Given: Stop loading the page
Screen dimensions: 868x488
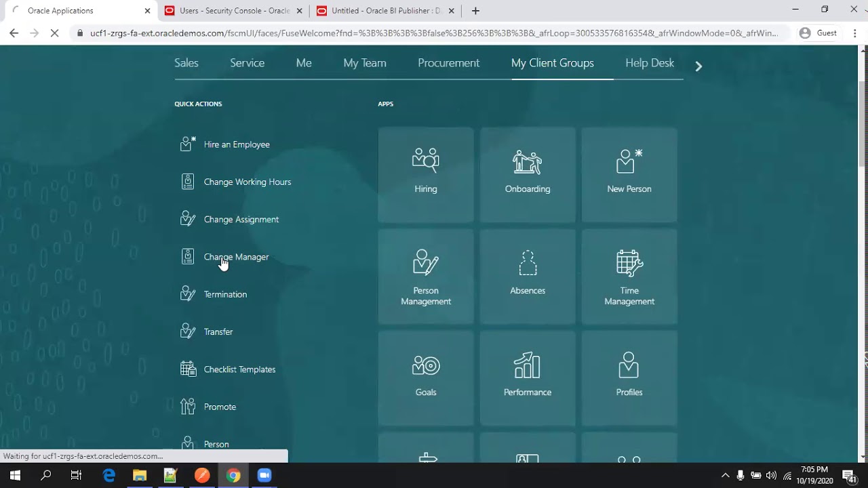Looking at the screenshot, I should pyautogui.click(x=55, y=33).
